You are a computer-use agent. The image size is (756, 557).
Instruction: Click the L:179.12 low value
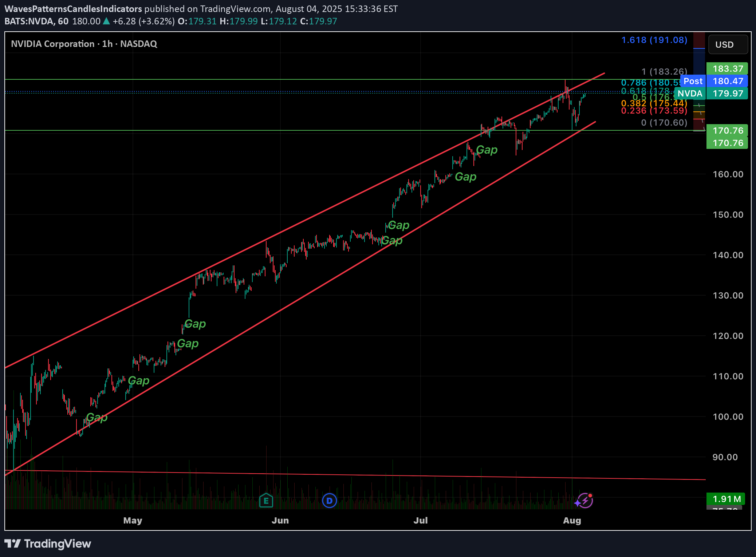pos(279,21)
